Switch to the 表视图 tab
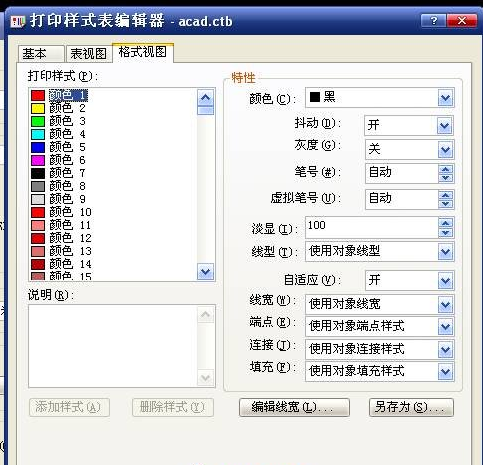Image resolution: width=483 pixels, height=465 pixels. pos(89,54)
